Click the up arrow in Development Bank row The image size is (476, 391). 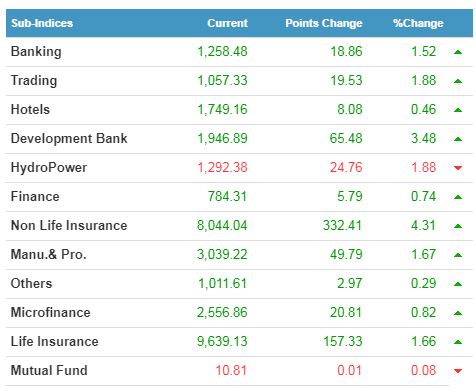(458, 139)
